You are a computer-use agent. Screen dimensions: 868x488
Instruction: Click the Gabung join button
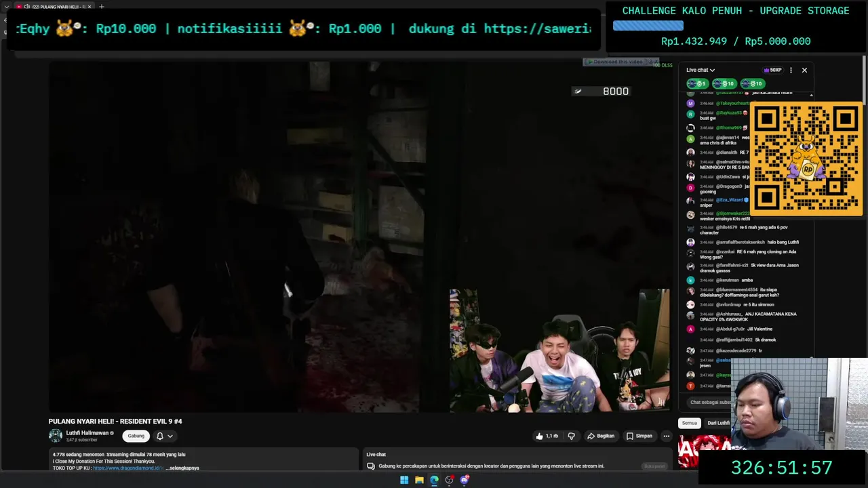click(x=136, y=436)
